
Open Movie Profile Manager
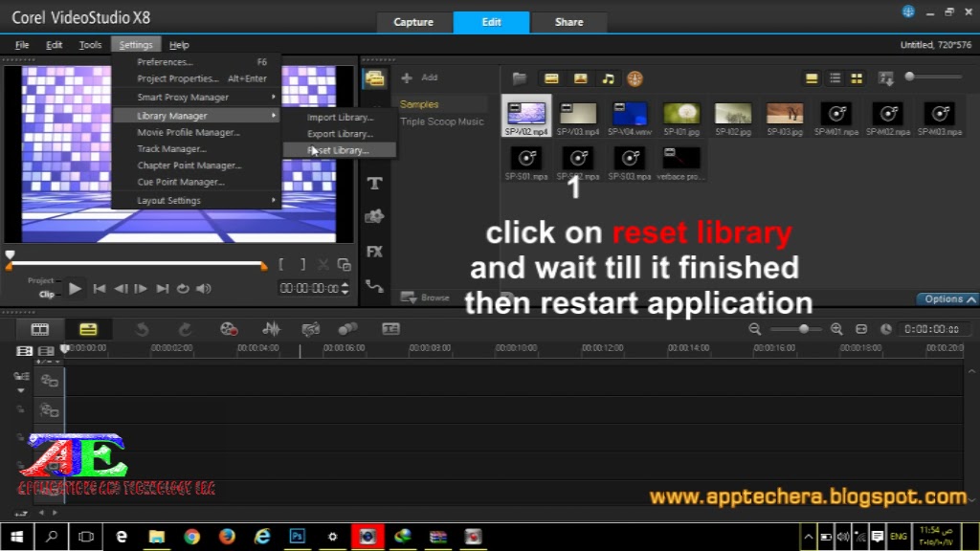coord(197,132)
